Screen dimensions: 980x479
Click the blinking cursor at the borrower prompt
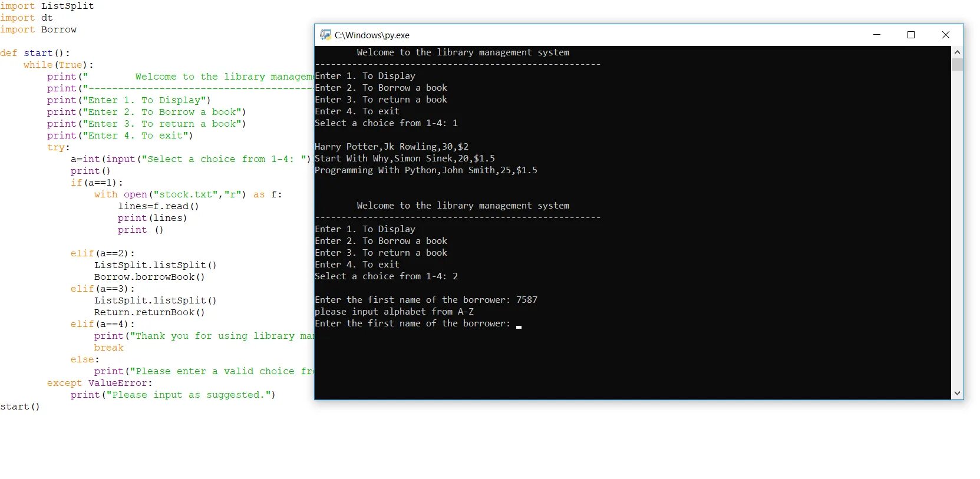(519, 326)
